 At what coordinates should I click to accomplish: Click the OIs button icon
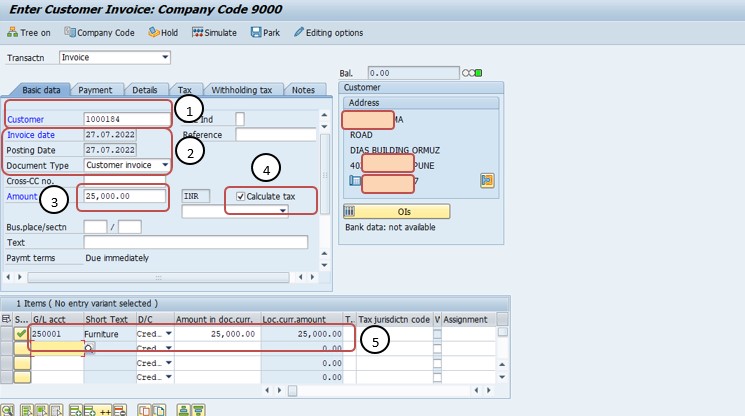click(x=350, y=211)
